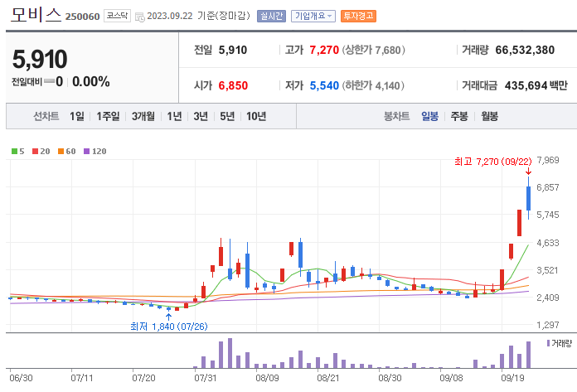The height and width of the screenshot is (392, 577).
Task: Select the 10년 line chart tab
Action: [256, 116]
